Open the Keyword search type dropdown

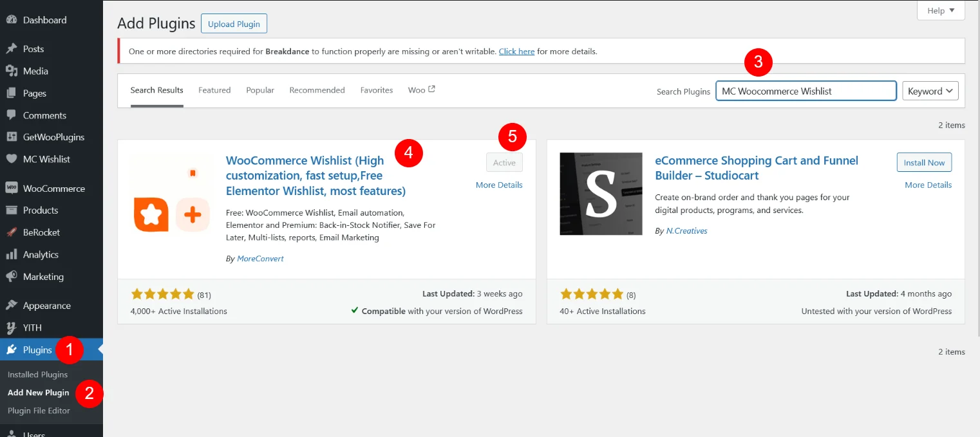pyautogui.click(x=930, y=91)
